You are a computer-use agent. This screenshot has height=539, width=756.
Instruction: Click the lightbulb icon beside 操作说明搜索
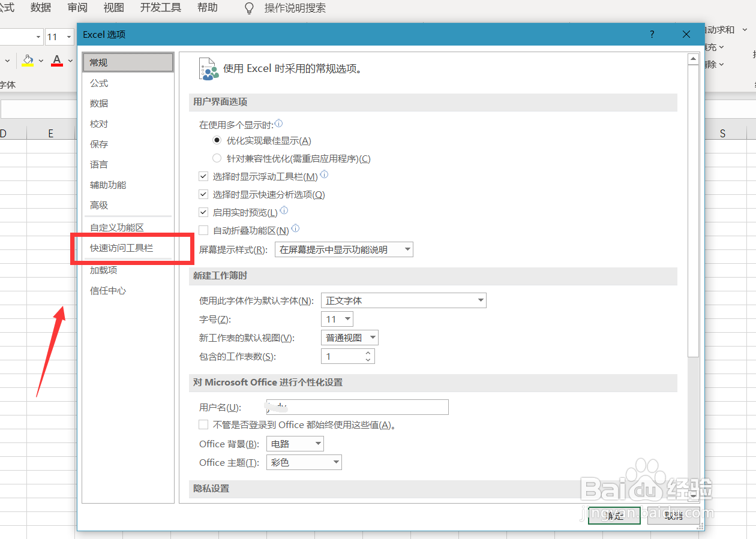(250, 8)
